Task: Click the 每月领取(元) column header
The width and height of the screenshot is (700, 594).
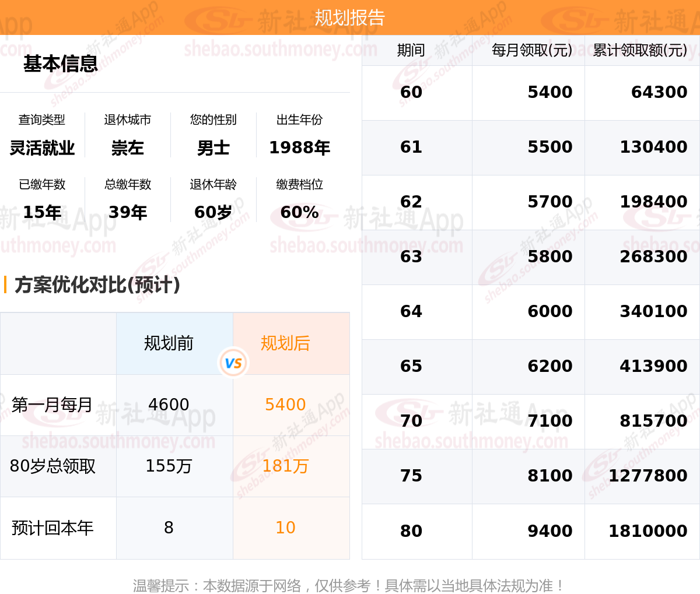Action: point(532,50)
